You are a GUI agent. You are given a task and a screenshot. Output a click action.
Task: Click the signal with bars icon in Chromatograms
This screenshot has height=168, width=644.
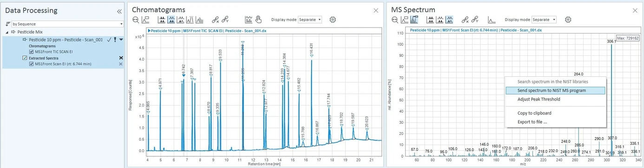click(249, 20)
